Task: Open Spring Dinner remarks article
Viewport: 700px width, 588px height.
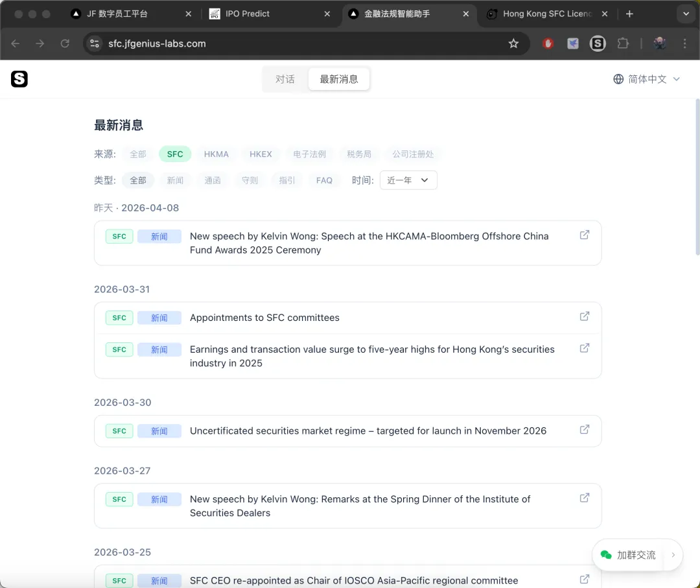Action: coord(360,506)
